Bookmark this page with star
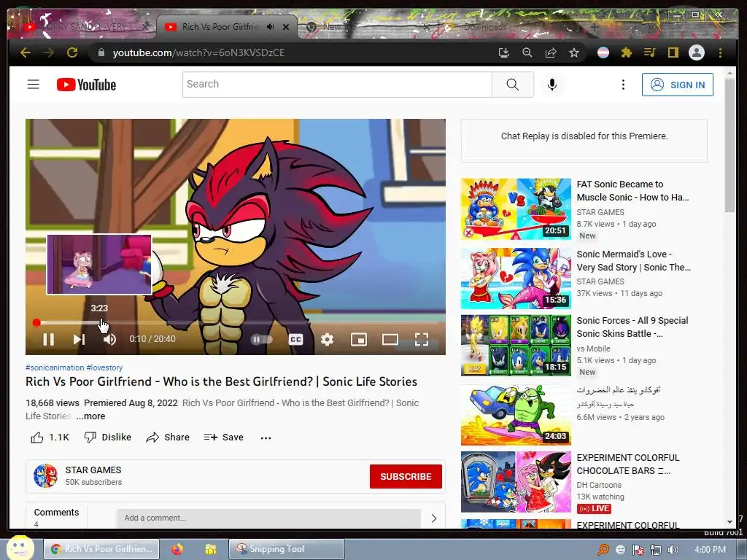Viewport: 747px width, 560px height. click(574, 52)
